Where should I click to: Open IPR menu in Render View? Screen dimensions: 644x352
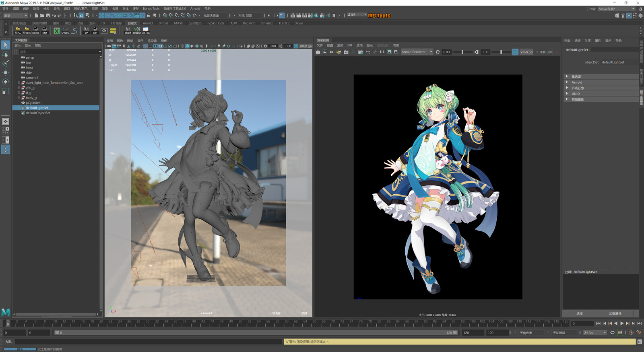pyautogui.click(x=350, y=45)
